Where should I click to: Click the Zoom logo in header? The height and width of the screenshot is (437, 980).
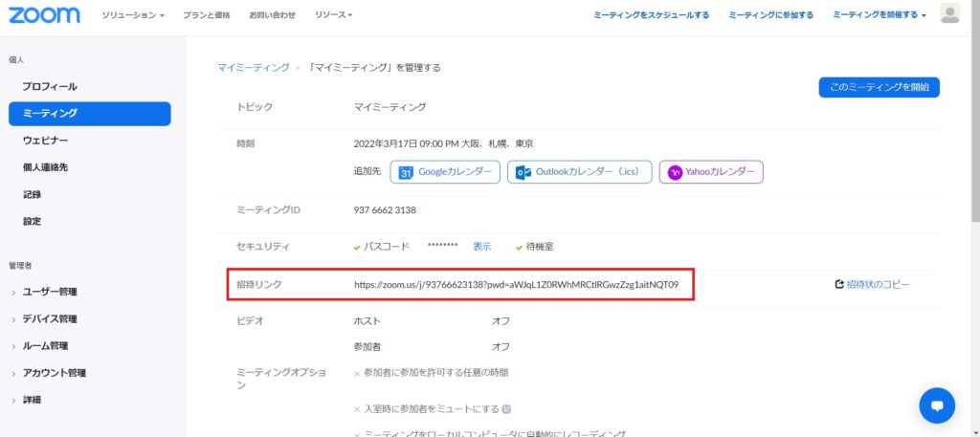44,14
